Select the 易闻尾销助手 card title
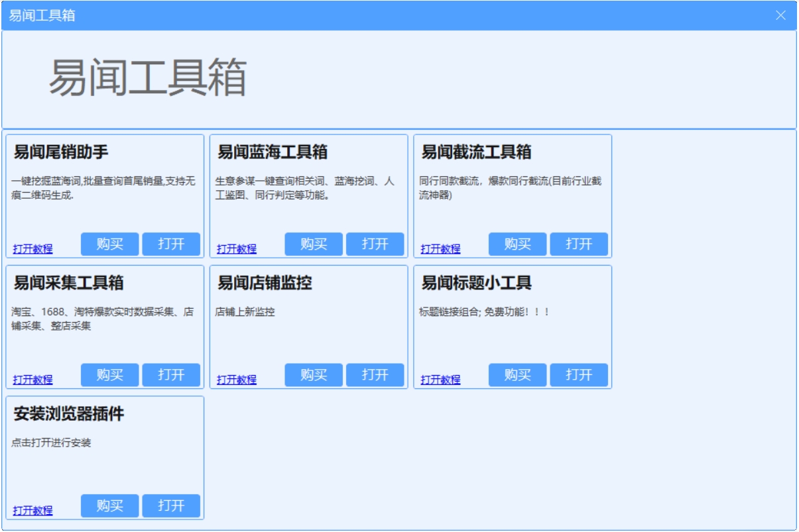 (x=61, y=152)
